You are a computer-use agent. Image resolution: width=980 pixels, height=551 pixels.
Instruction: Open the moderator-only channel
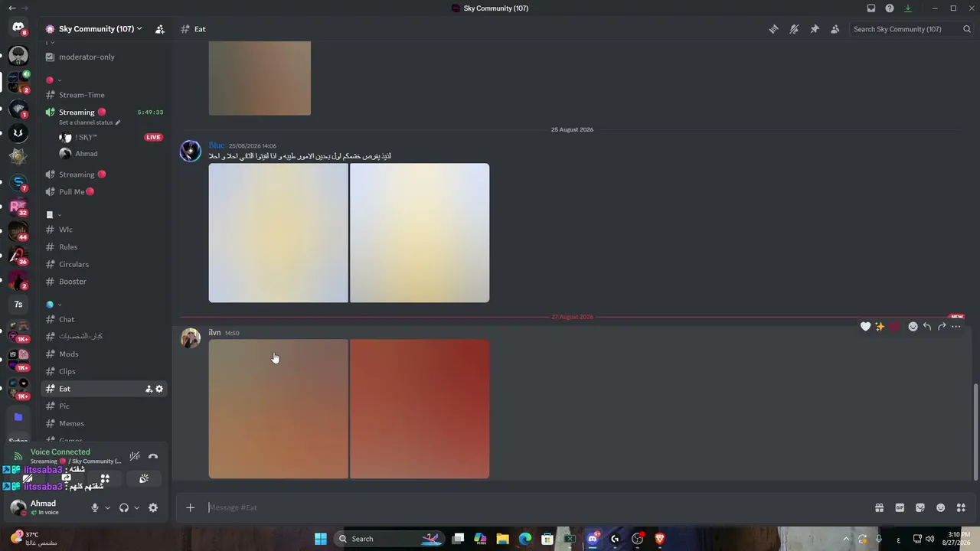tap(104, 57)
